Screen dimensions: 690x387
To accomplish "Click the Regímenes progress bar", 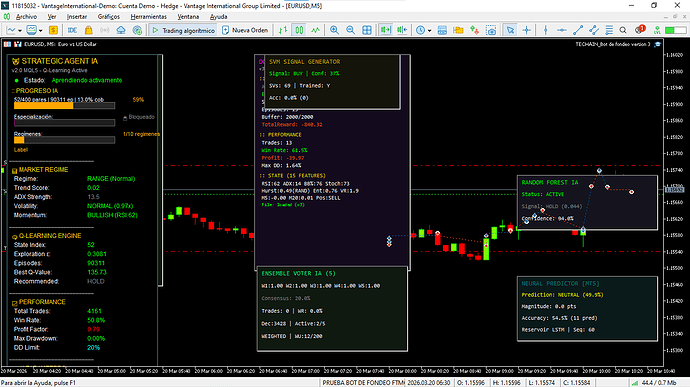I will [64, 140].
